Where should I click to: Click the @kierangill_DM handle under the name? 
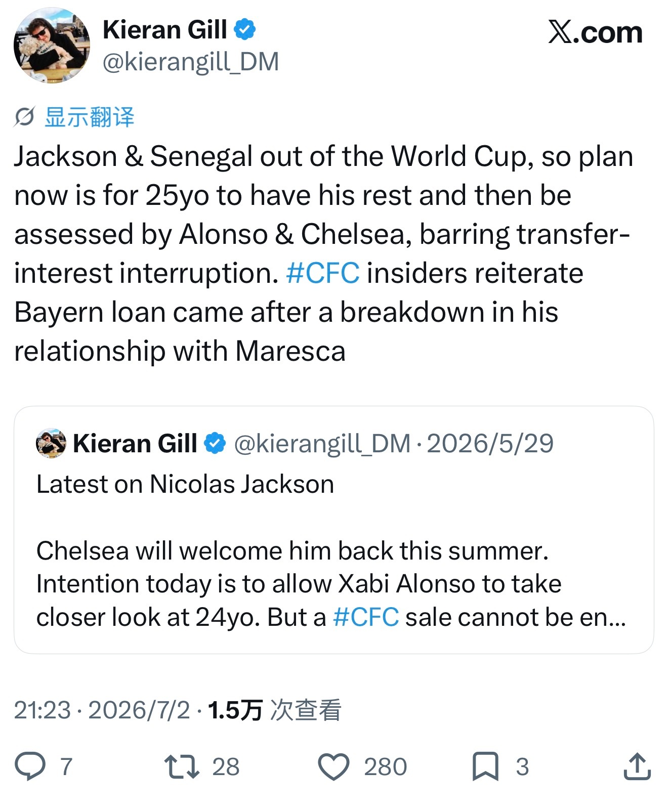[x=191, y=62]
